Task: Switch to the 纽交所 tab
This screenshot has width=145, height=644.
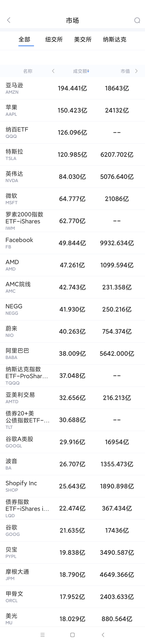Action: pyautogui.click(x=54, y=39)
